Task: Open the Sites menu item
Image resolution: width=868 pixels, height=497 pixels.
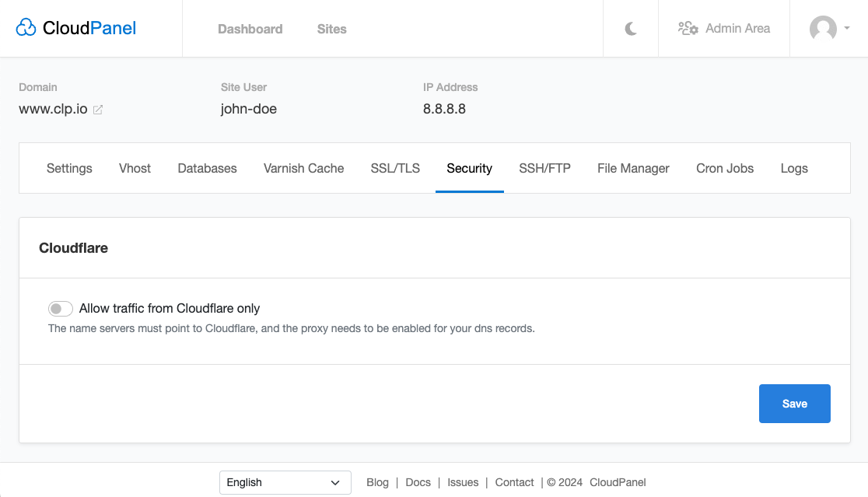Action: coord(331,29)
